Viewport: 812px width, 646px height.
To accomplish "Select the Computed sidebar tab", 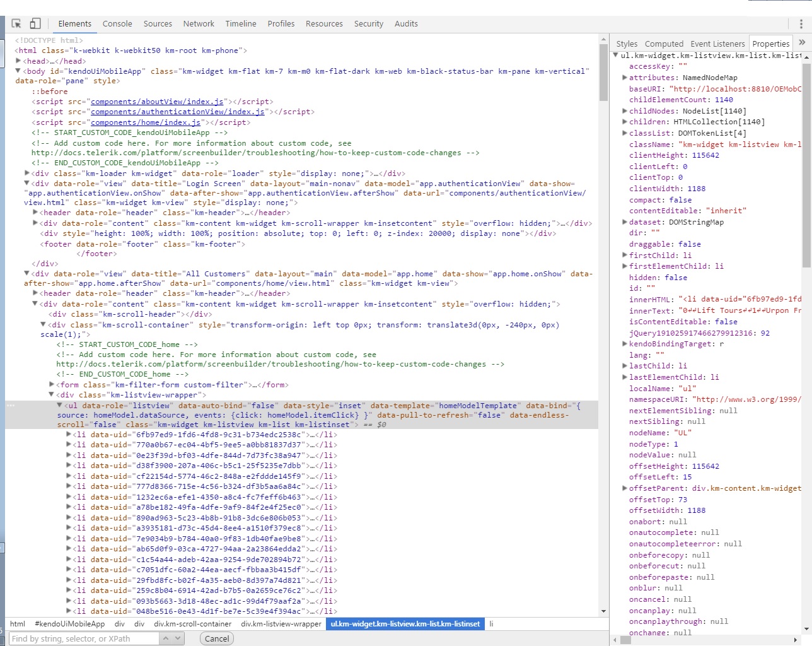I will [x=664, y=44].
